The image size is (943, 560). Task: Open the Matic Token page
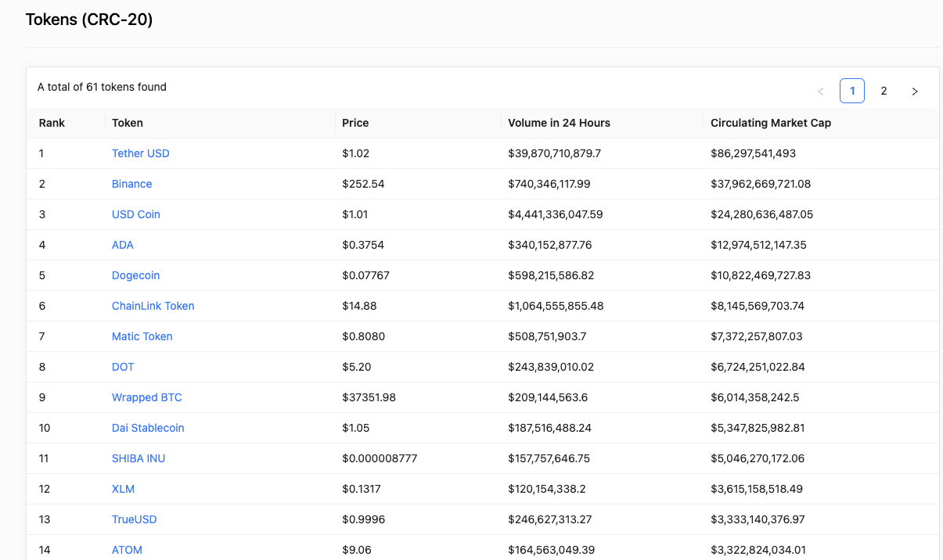(142, 336)
